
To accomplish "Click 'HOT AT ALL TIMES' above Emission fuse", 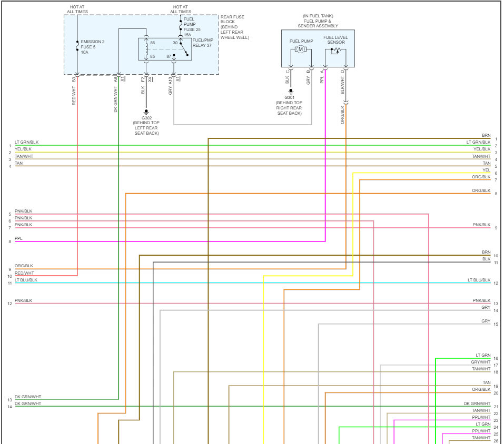I will [x=77, y=9].
